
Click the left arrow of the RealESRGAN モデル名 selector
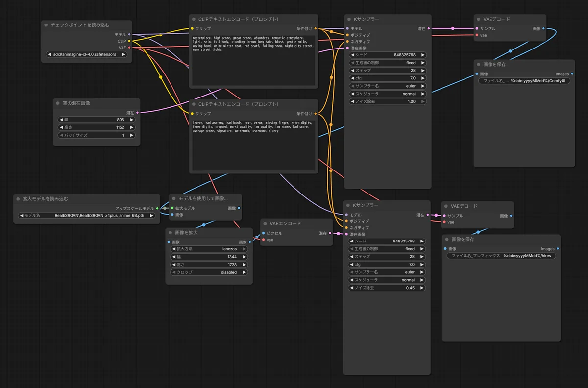tap(22, 215)
